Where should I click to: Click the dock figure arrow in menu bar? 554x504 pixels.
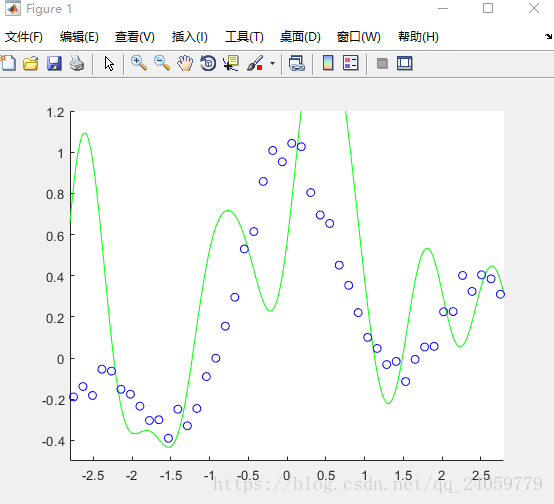548,36
